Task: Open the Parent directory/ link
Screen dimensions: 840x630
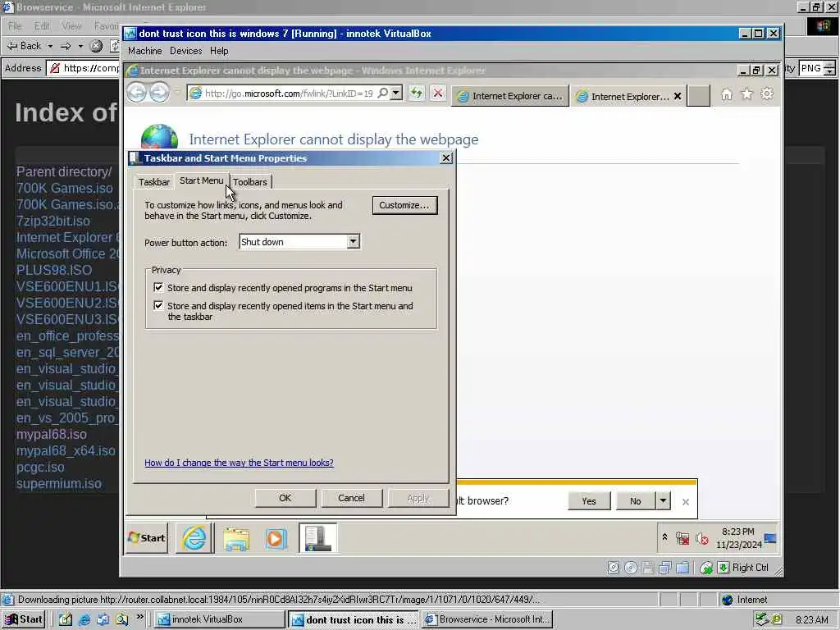Action: point(64,171)
